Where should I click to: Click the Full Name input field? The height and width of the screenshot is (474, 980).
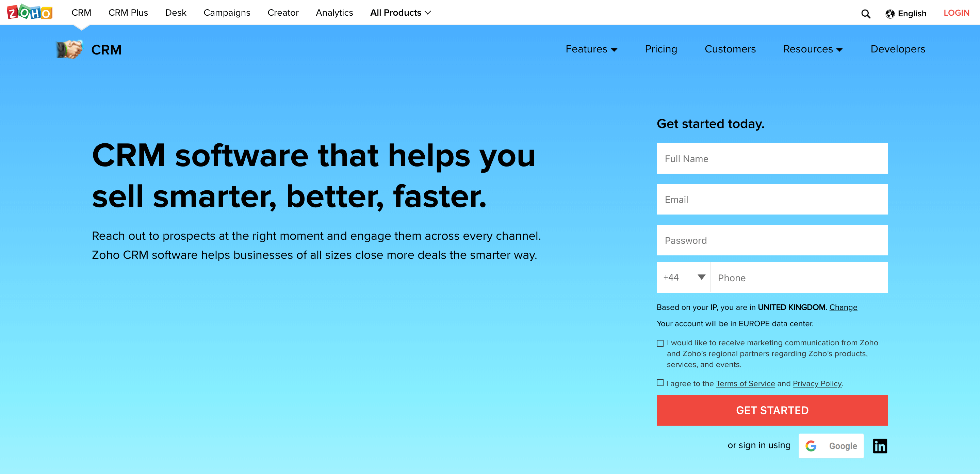[772, 159]
